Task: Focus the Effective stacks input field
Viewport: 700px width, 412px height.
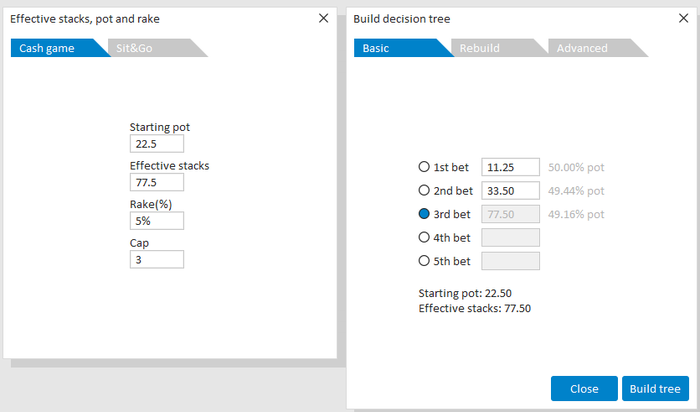Action: pyautogui.click(x=157, y=182)
